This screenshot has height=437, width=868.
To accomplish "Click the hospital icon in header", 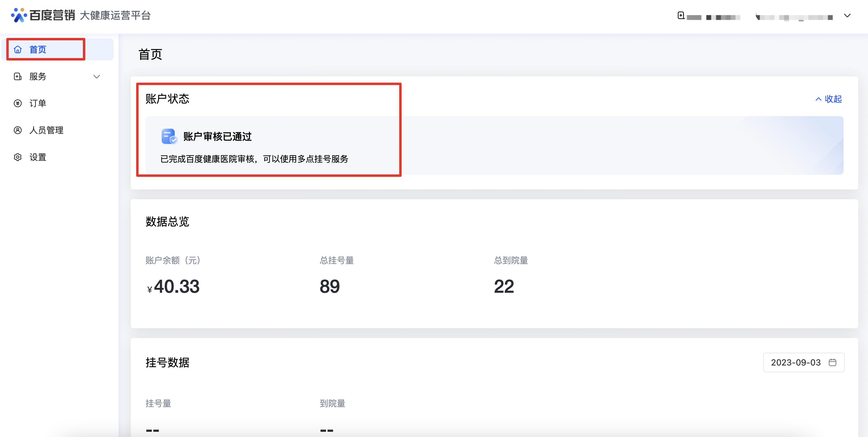I will (681, 16).
